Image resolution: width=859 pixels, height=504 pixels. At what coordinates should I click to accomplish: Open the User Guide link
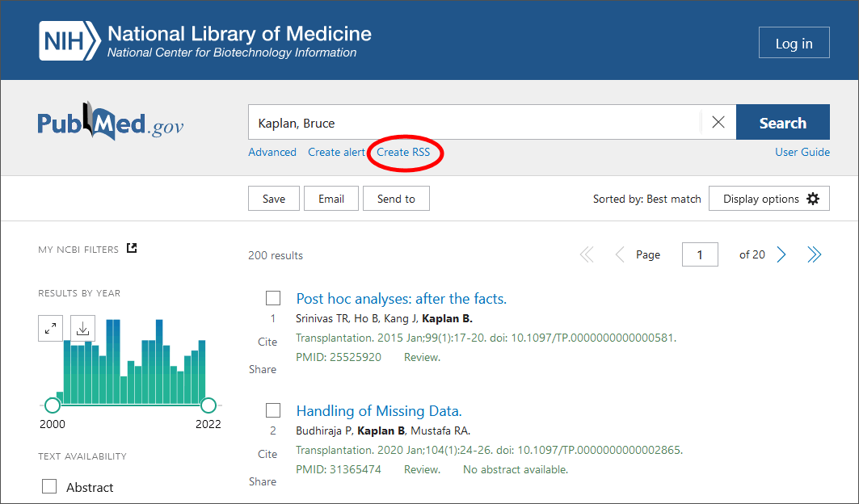(x=802, y=153)
